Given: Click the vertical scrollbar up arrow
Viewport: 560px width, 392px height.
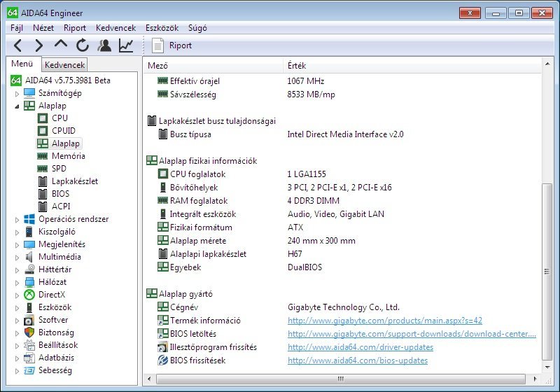Looking at the screenshot, I should (x=547, y=64).
